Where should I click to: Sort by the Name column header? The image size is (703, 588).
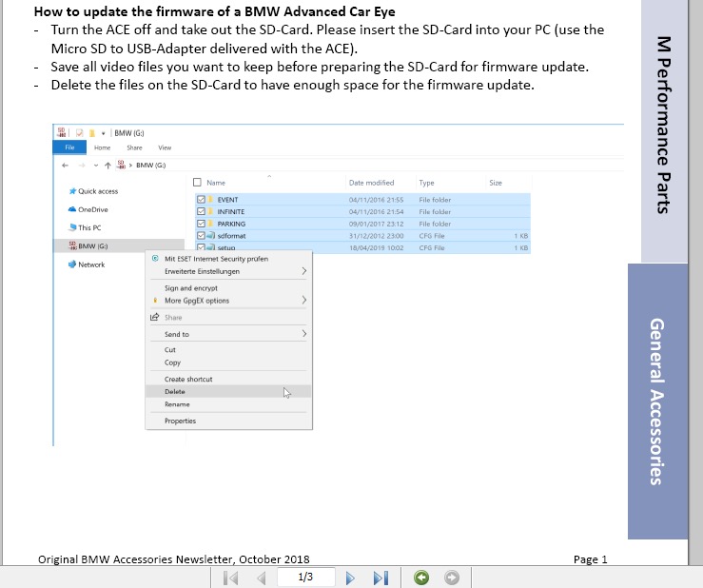click(216, 183)
